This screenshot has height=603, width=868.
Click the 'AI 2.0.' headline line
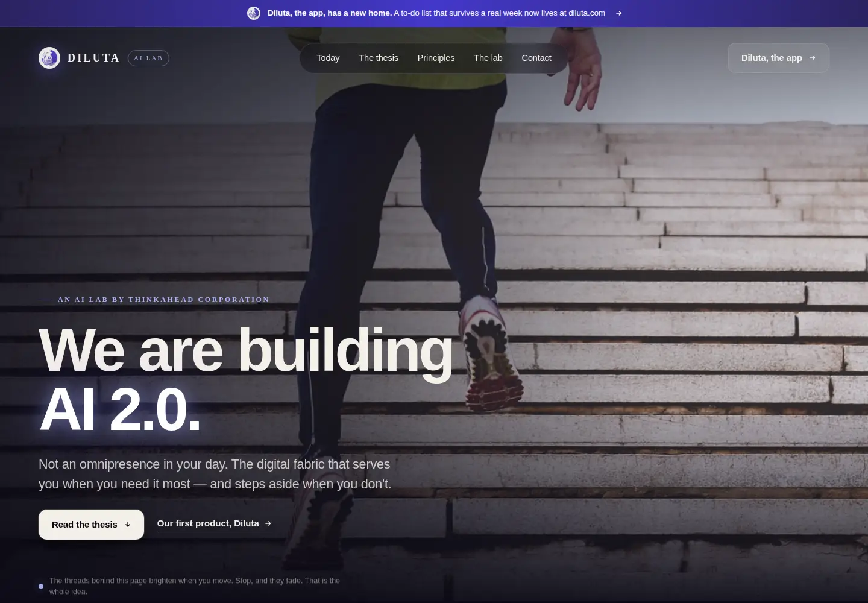point(119,410)
